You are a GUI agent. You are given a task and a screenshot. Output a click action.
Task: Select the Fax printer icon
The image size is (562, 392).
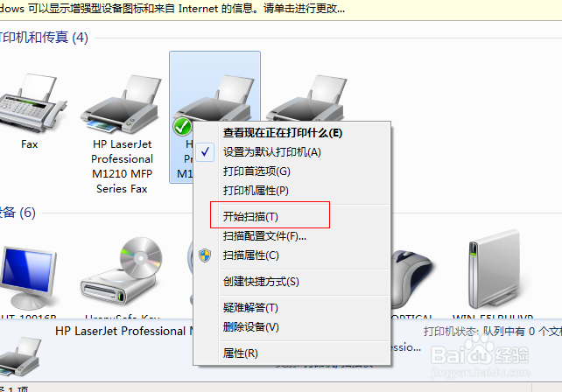[31, 104]
